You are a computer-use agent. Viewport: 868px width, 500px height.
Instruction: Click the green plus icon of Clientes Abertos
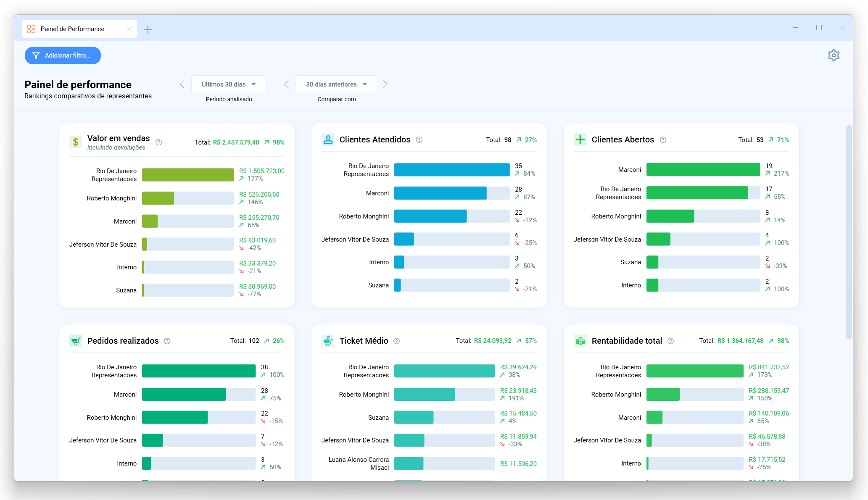[x=580, y=139]
